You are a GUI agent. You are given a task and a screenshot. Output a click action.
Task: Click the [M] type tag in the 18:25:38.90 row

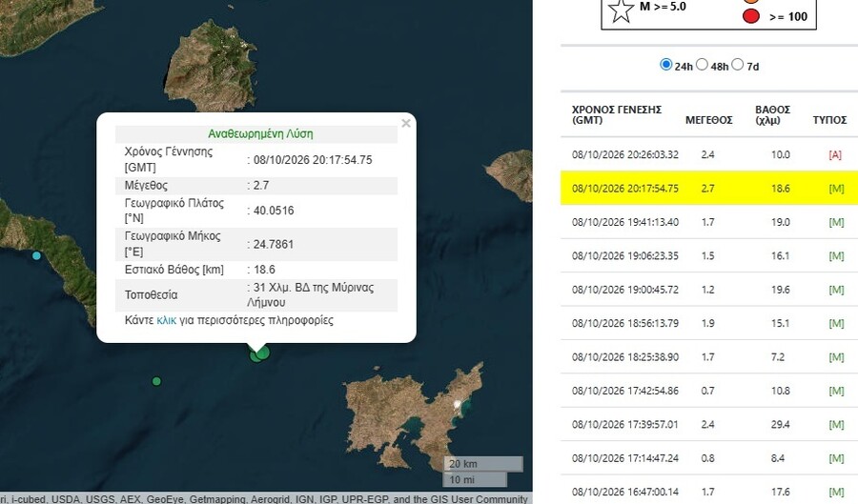pyautogui.click(x=836, y=357)
